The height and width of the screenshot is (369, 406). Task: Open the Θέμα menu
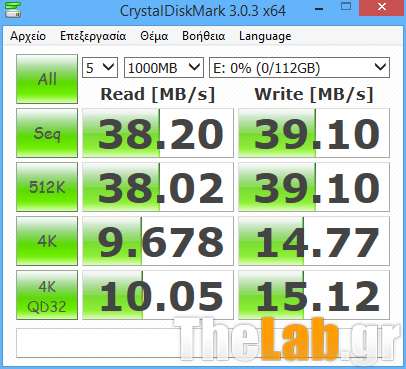(x=154, y=36)
